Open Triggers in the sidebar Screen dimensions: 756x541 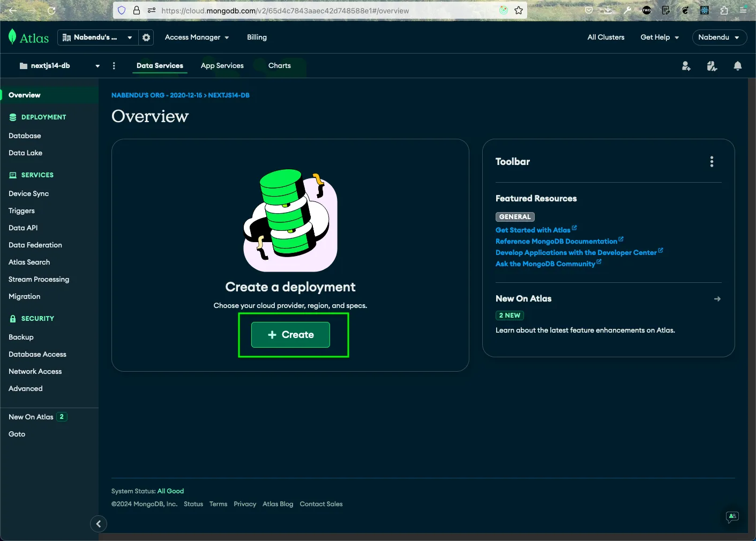click(x=21, y=211)
